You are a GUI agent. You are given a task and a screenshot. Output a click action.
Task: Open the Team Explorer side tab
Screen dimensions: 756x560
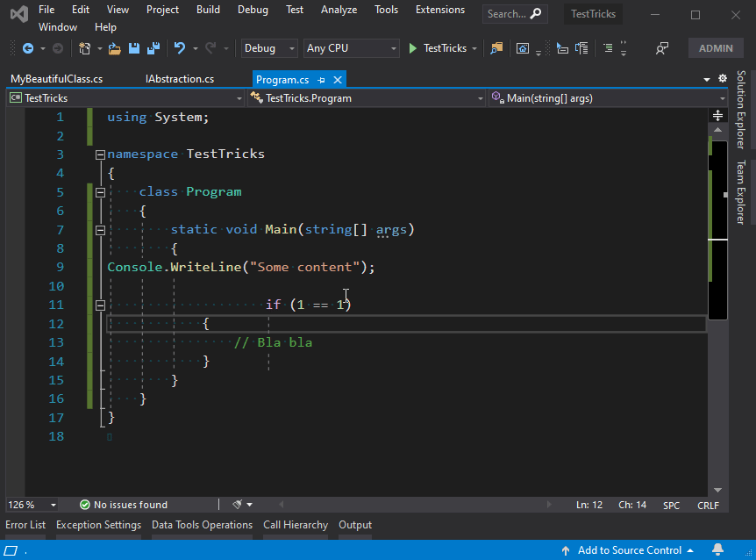pos(741,192)
